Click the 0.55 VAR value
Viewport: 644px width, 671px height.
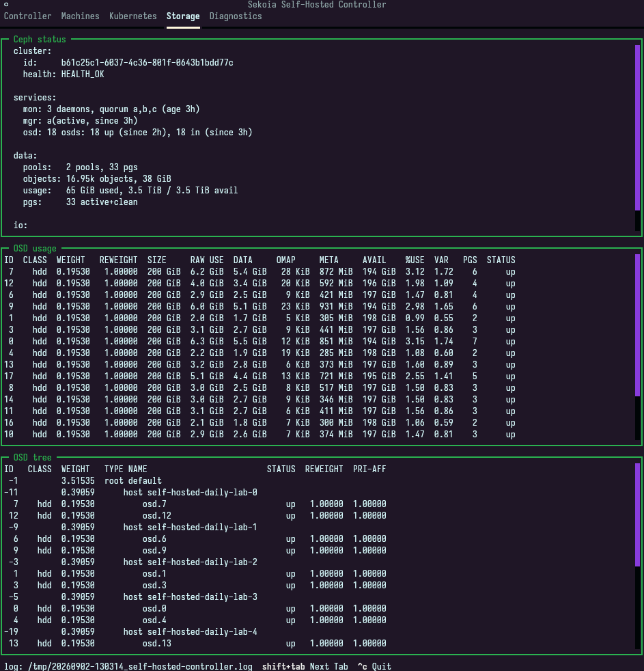443,318
